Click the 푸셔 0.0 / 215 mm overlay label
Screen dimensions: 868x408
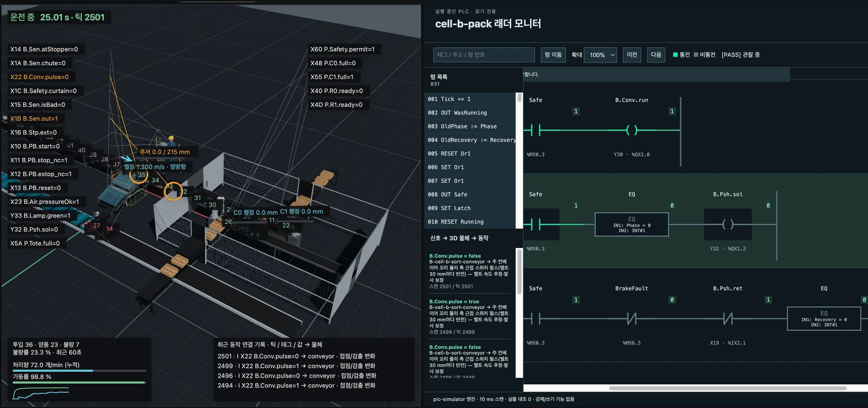pos(165,152)
